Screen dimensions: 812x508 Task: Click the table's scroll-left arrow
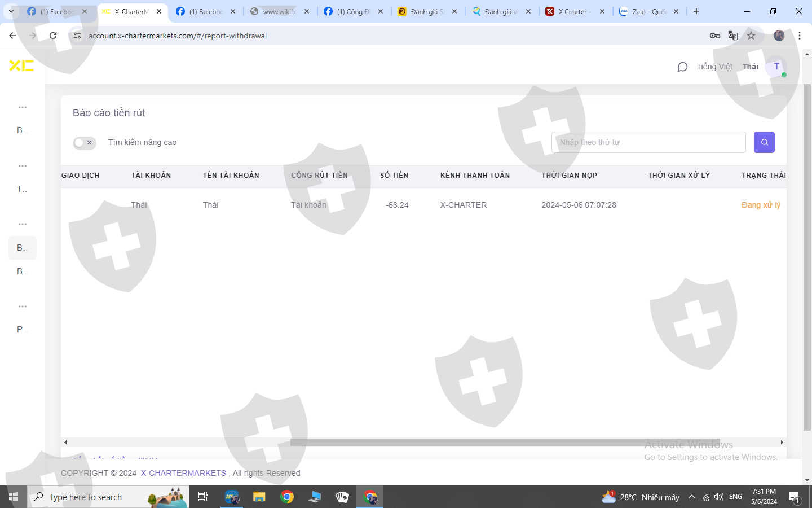[x=65, y=443]
